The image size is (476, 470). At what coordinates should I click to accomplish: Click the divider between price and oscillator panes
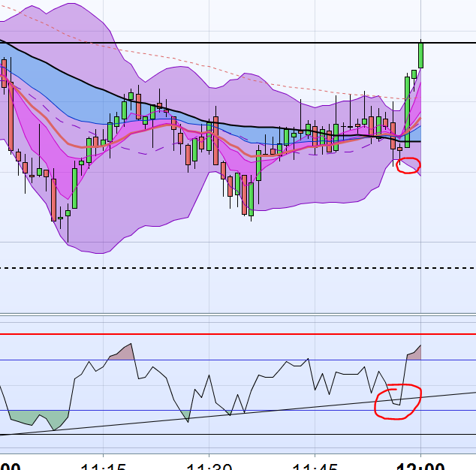coord(238,315)
